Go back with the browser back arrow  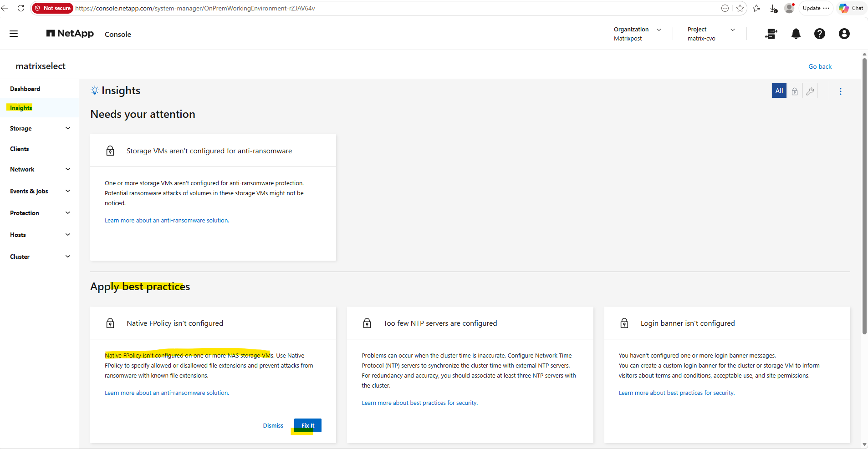coord(5,8)
